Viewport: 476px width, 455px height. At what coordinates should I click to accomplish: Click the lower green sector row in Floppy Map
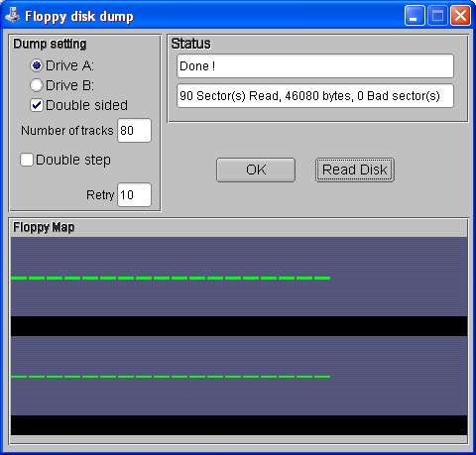point(171,377)
